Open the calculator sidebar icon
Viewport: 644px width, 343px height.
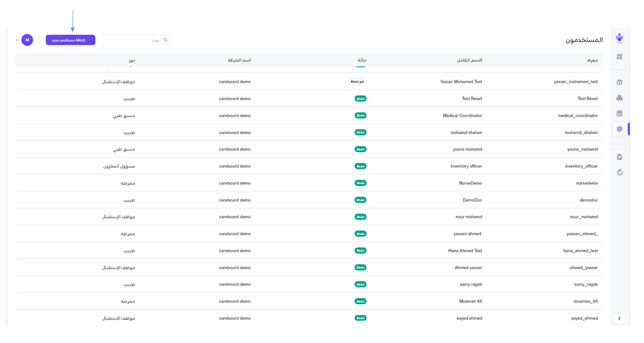pyautogui.click(x=619, y=113)
